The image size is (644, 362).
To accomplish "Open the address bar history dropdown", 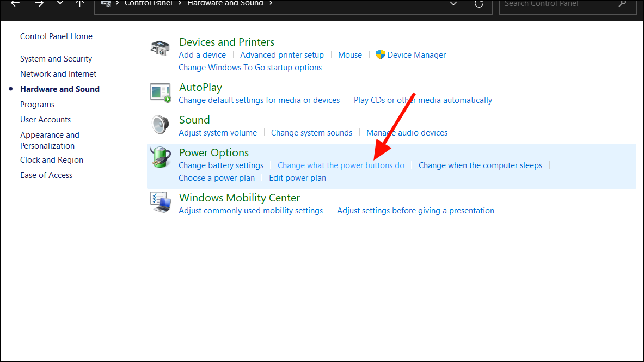I will (x=453, y=4).
